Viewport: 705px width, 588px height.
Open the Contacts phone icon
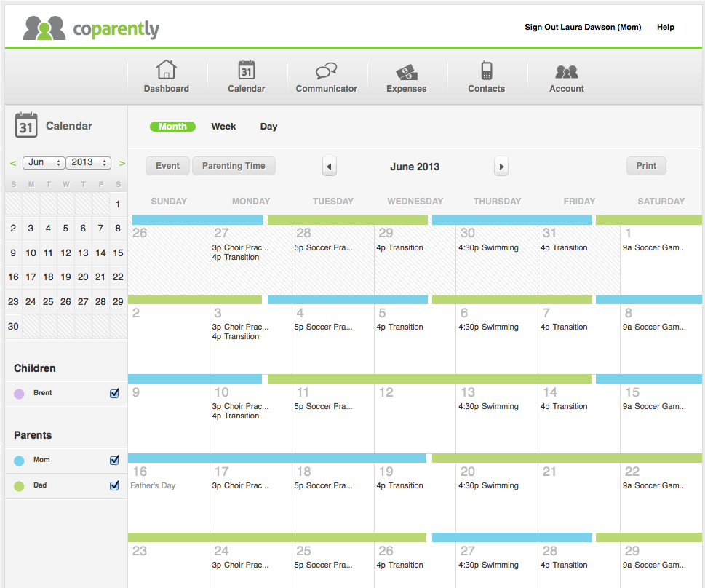click(487, 70)
